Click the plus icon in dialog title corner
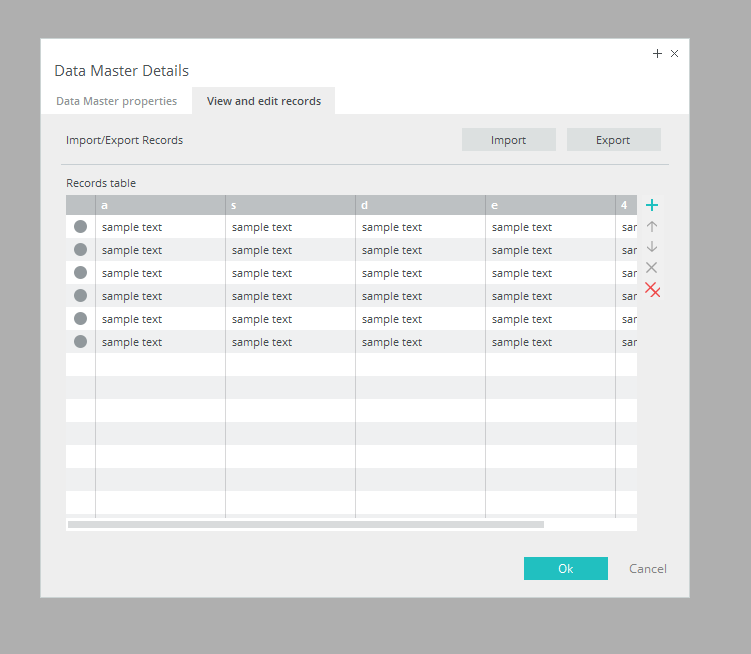 point(657,54)
